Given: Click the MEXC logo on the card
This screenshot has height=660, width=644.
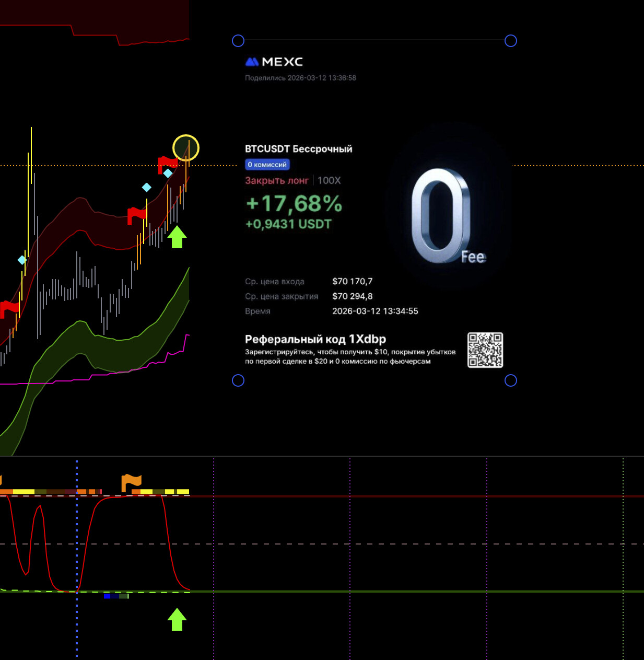Looking at the screenshot, I should [274, 62].
